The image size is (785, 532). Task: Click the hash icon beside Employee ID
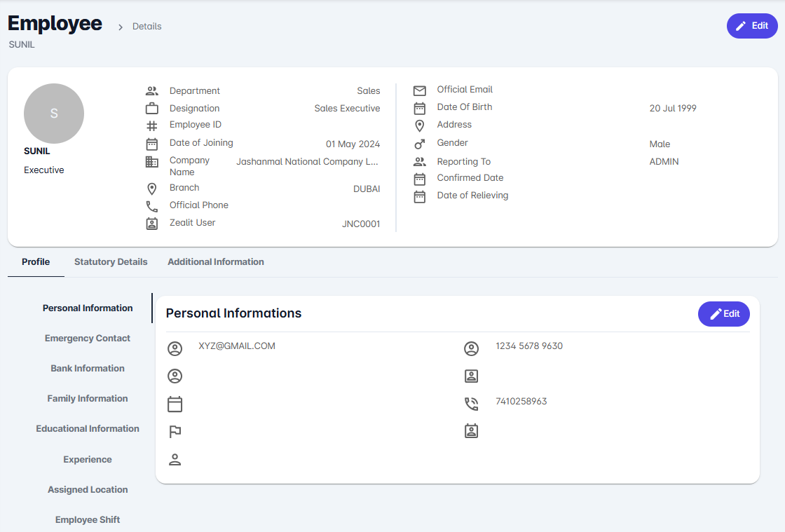151,126
